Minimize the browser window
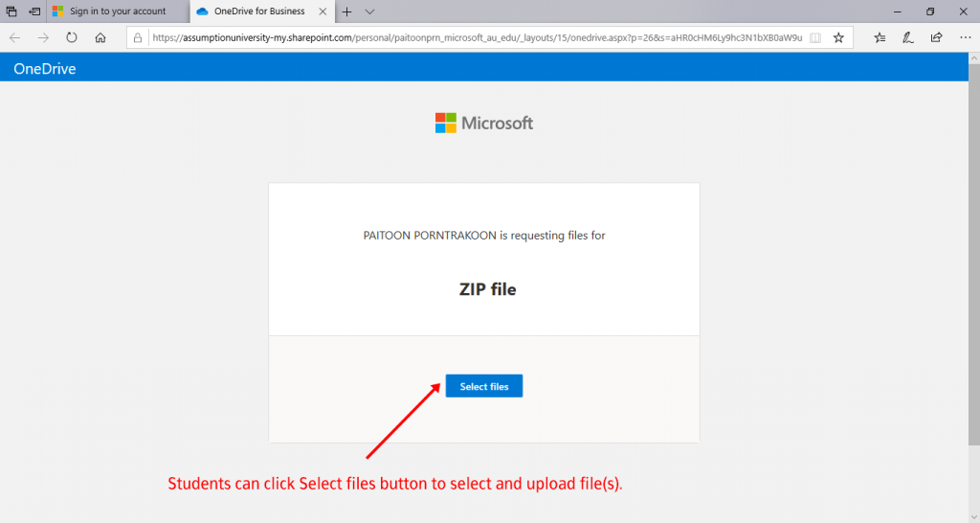Image resolution: width=980 pixels, height=523 pixels. click(x=897, y=11)
